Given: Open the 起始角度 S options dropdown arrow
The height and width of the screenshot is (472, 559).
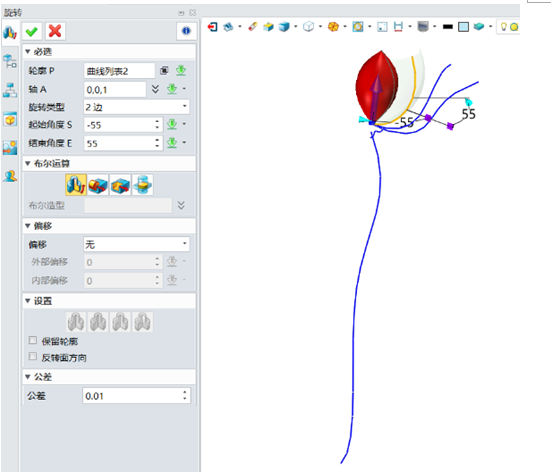Looking at the screenshot, I should 184,124.
